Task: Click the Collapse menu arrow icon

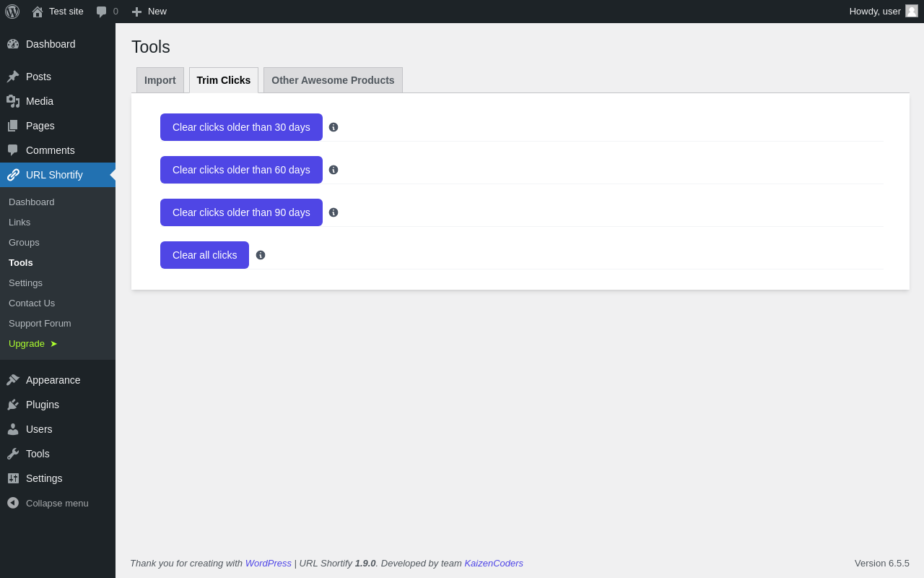Action: coord(13,503)
